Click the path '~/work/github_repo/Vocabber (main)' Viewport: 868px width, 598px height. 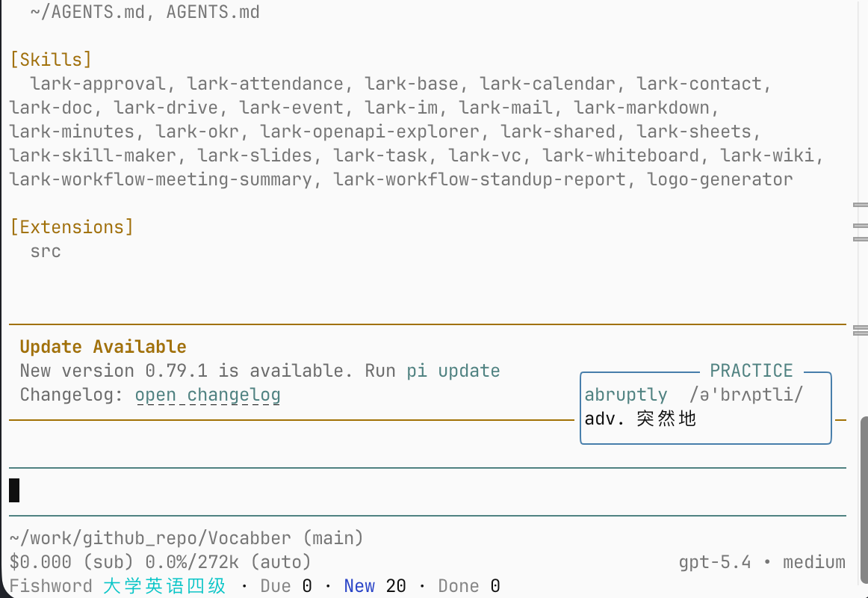[x=187, y=538]
